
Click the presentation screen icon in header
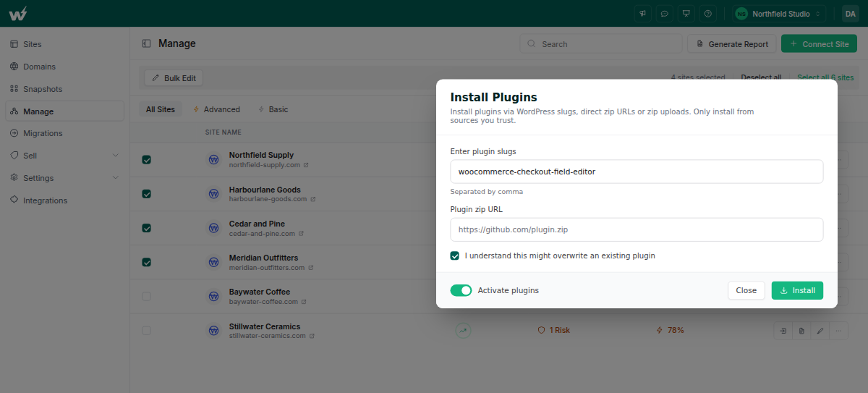click(x=686, y=13)
